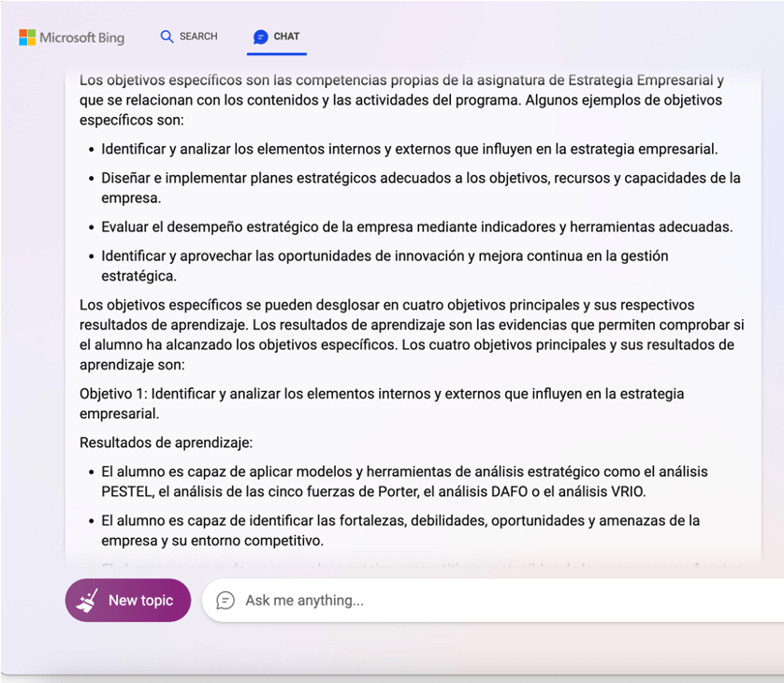Switch to the SEARCH tab
This screenshot has height=683, width=784.
(x=197, y=36)
